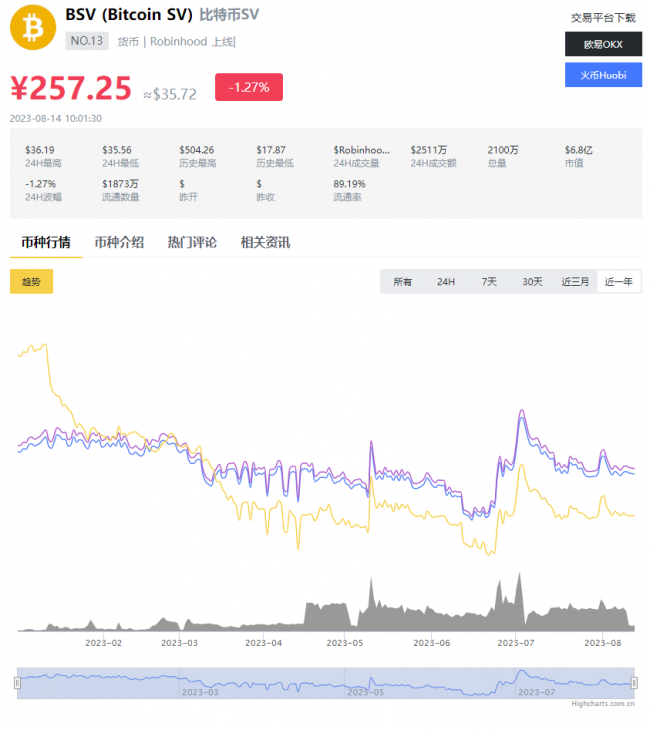Switch chart to 近三月 range

tap(575, 282)
